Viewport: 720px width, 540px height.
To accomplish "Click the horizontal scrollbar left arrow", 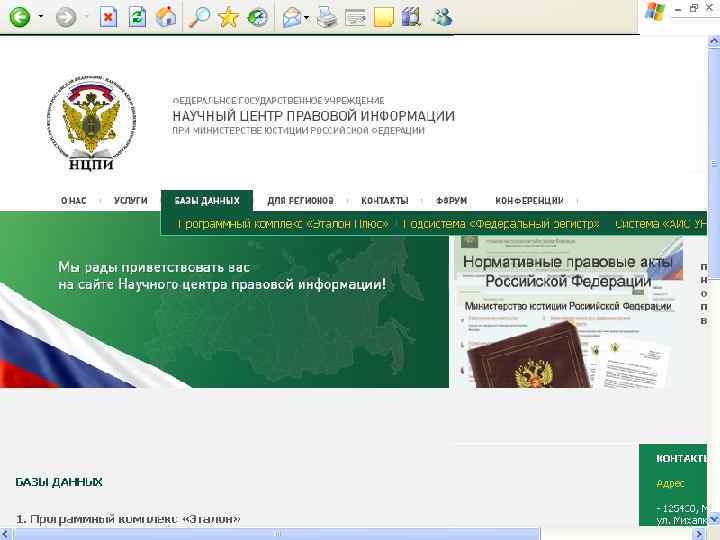I will tap(6, 534).
